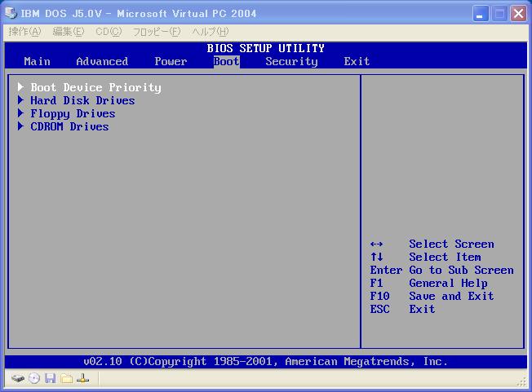532x392 pixels.
Task: Select Boot Device Priority entry
Action: (x=95, y=87)
